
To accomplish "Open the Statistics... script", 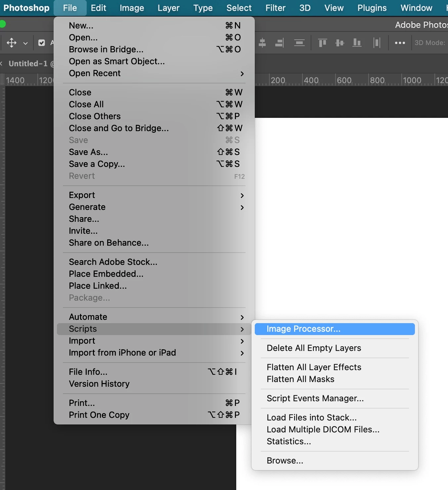I will point(335,441).
